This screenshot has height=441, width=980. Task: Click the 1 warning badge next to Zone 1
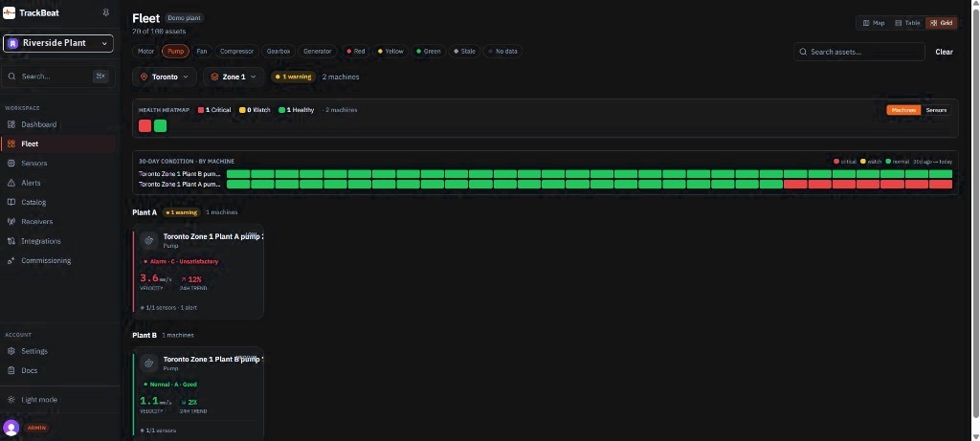pos(293,77)
